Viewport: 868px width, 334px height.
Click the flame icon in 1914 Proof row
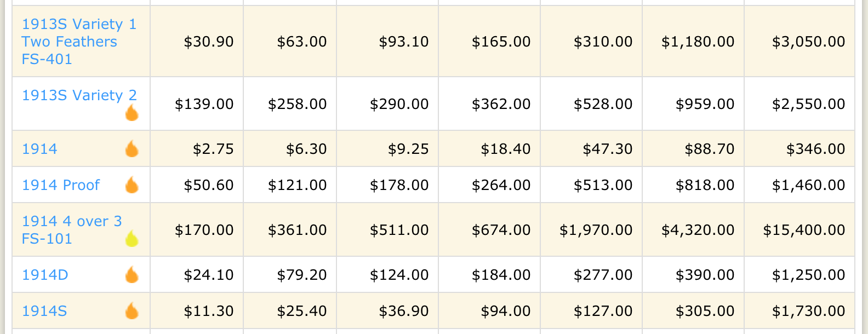(x=132, y=185)
